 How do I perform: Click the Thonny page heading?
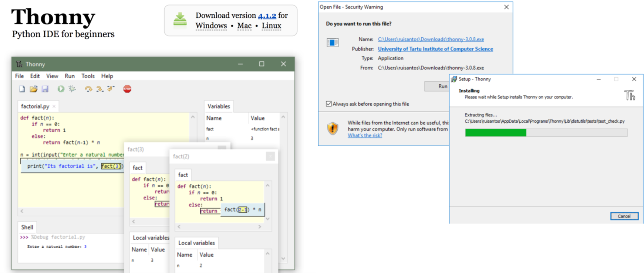pyautogui.click(x=53, y=17)
